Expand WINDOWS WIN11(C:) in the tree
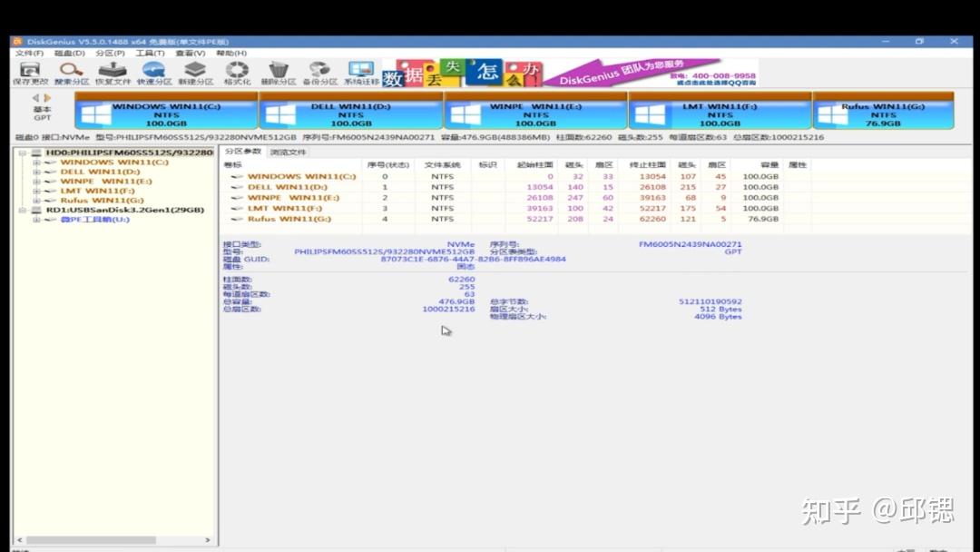Image resolution: width=980 pixels, height=552 pixels. 36,163
